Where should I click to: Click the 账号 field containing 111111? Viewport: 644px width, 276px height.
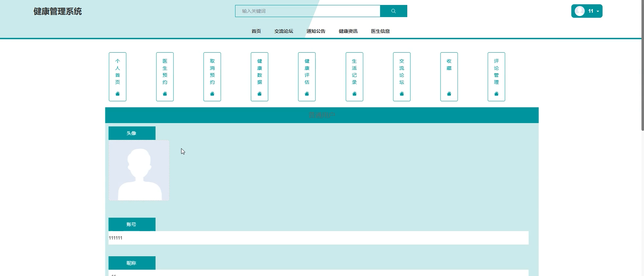318,238
